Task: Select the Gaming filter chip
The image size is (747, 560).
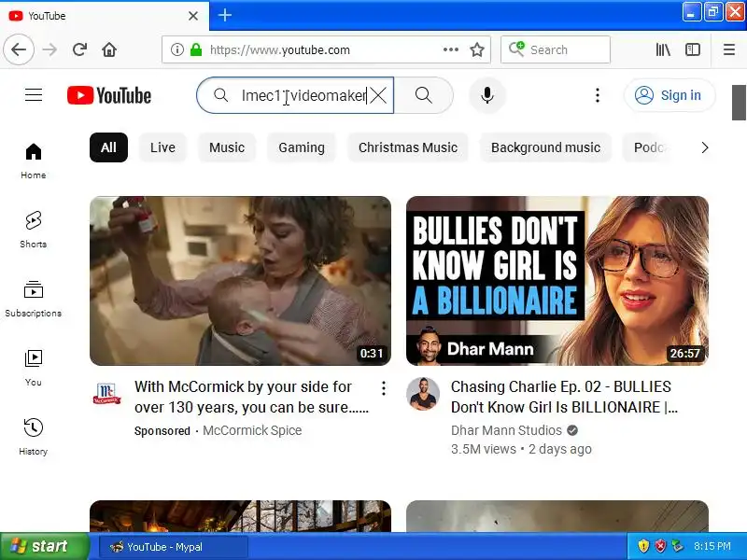Action: [302, 147]
